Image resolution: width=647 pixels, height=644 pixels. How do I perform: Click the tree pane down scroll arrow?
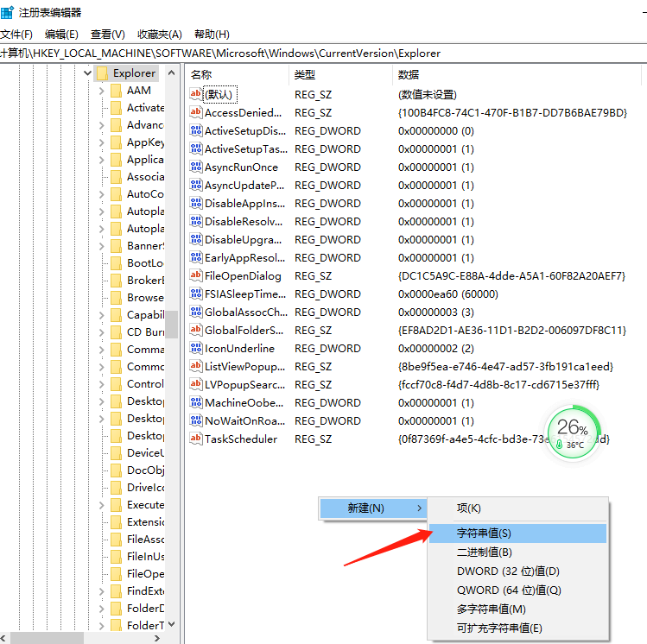(x=172, y=624)
